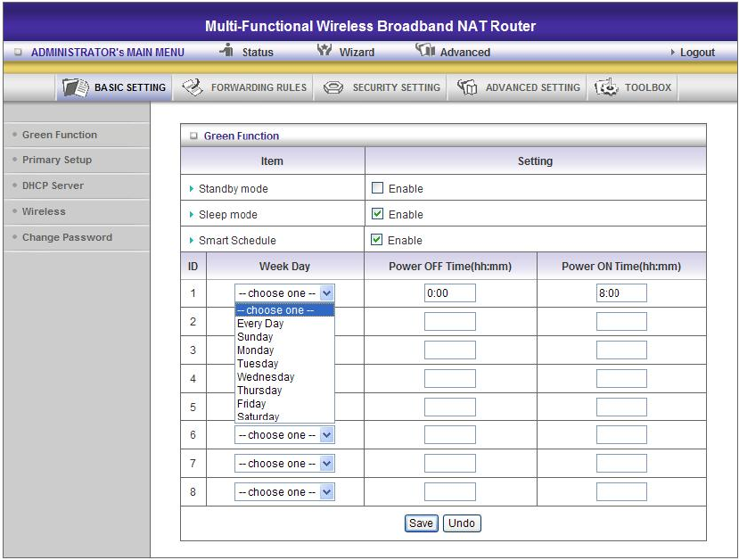The height and width of the screenshot is (560, 739).
Task: Click the Forwarding Rules icon
Action: click(193, 87)
